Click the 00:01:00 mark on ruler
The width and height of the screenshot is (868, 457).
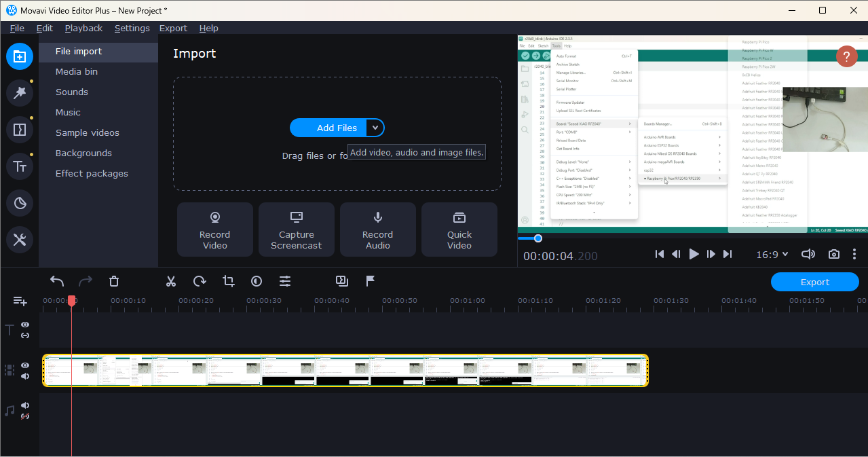coord(468,301)
